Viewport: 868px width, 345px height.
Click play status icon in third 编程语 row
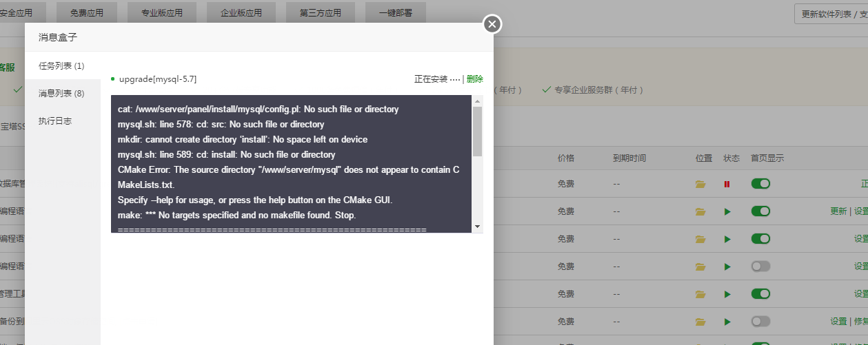coord(727,266)
